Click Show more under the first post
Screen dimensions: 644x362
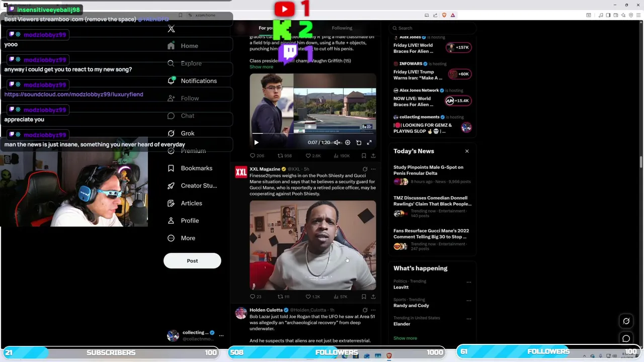(x=261, y=67)
